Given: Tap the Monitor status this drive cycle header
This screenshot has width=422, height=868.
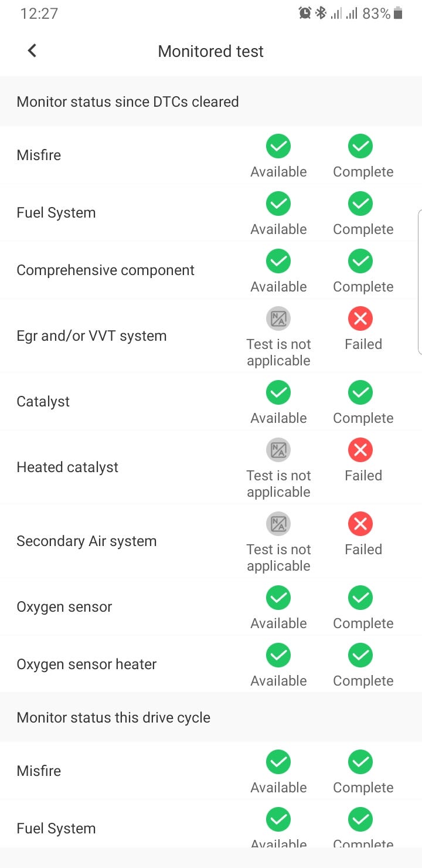Looking at the screenshot, I should (x=114, y=718).
